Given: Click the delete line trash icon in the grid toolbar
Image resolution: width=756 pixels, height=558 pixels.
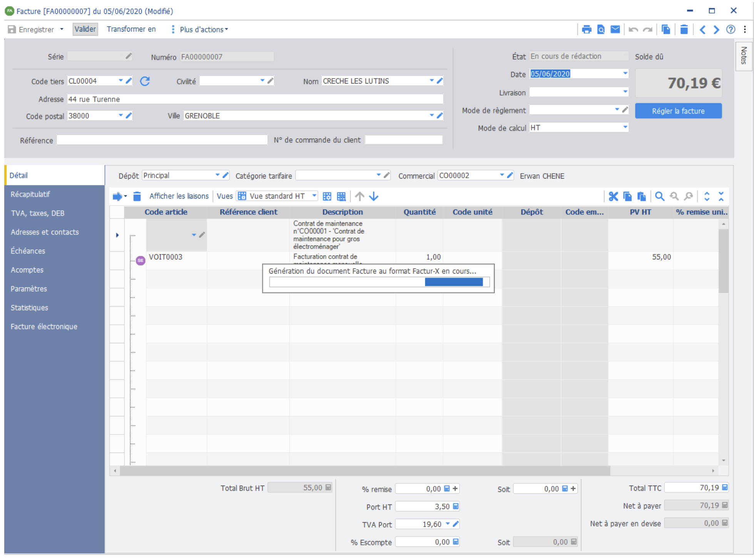Looking at the screenshot, I should click(x=137, y=196).
